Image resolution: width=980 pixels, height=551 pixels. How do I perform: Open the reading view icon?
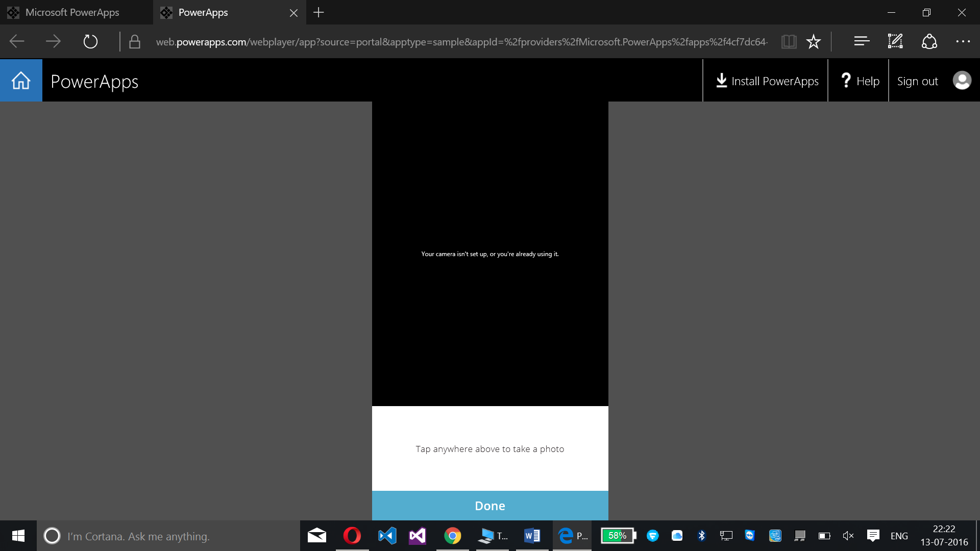point(789,41)
